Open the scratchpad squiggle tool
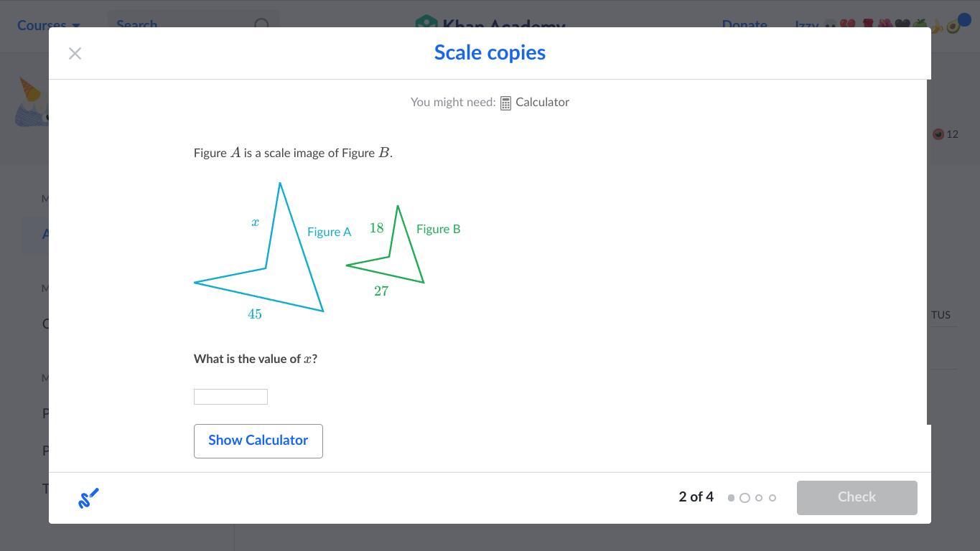Viewport: 980px width, 551px height. pyautogui.click(x=88, y=498)
